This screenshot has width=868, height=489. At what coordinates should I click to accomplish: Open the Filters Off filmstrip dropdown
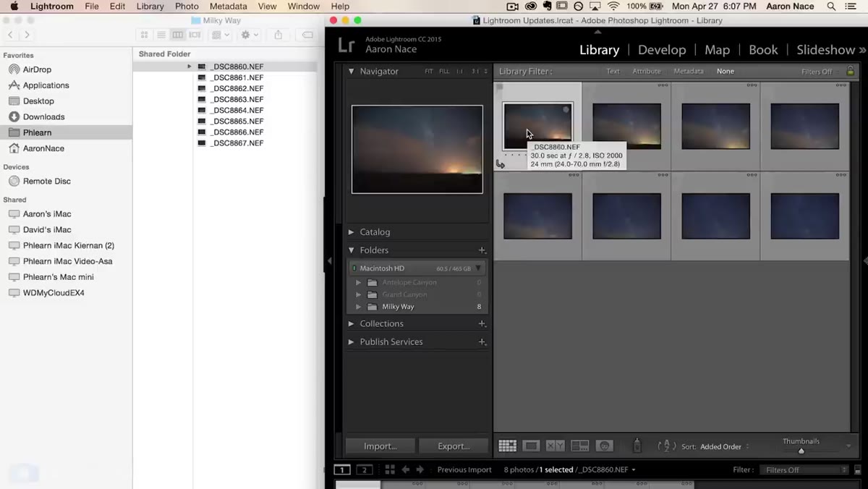click(804, 469)
